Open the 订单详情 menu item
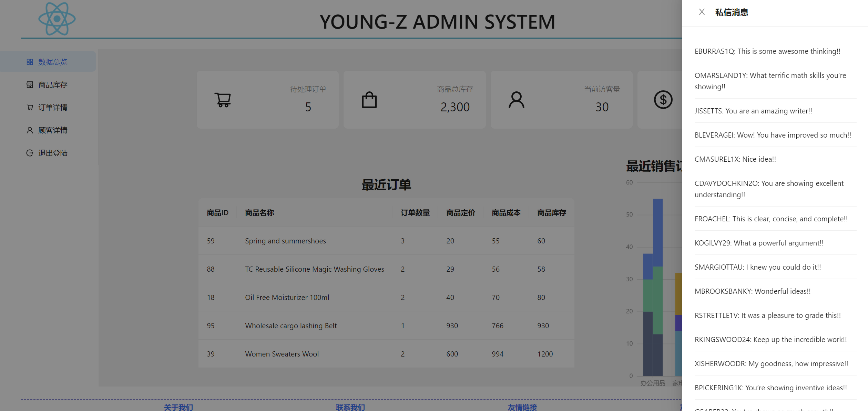This screenshot has height=411, width=868. coord(53,108)
